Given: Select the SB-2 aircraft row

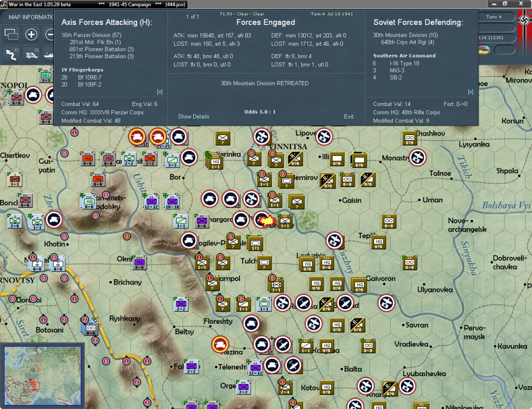Looking at the screenshot, I should (x=387, y=78).
